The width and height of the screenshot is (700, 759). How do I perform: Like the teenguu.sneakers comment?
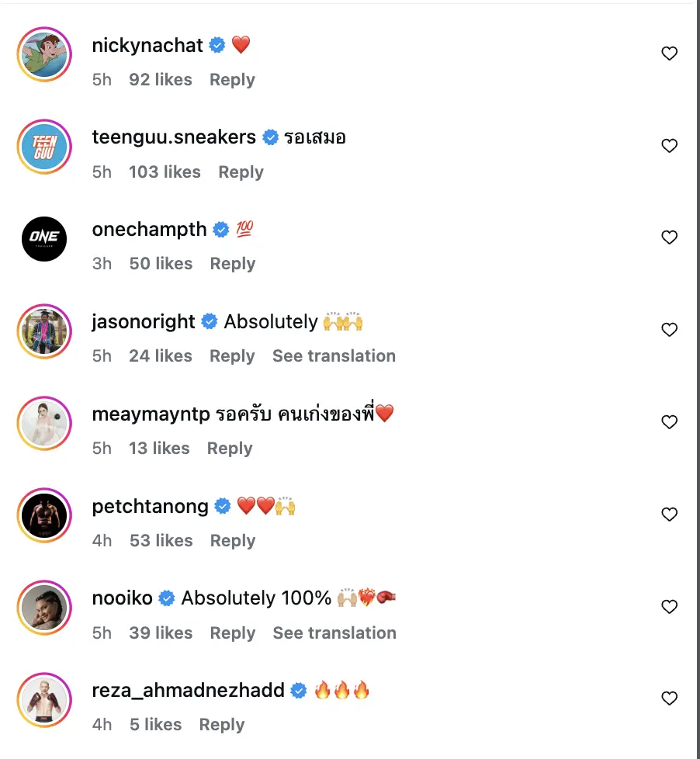tap(669, 146)
